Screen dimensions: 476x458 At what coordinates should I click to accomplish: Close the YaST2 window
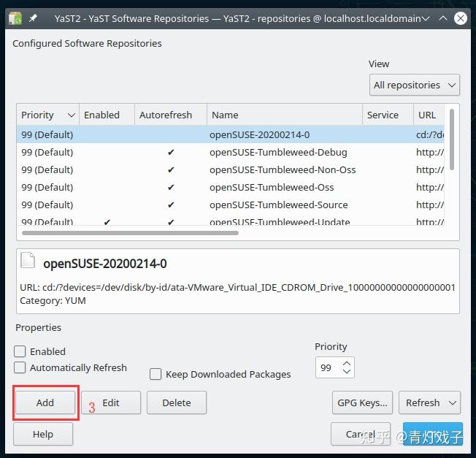tap(460, 18)
